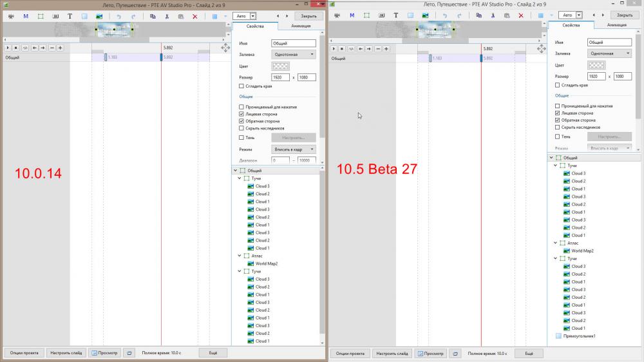
Task: Enable the Сгладить края checkbox in the 10.0.14 window
Action: tap(241, 86)
